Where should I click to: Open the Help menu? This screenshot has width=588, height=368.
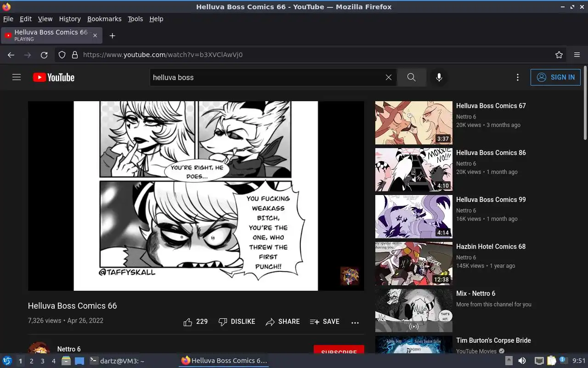(156, 19)
